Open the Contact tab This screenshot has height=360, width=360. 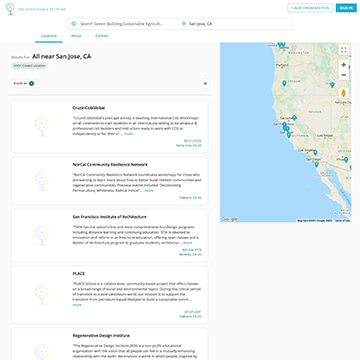tap(102, 36)
